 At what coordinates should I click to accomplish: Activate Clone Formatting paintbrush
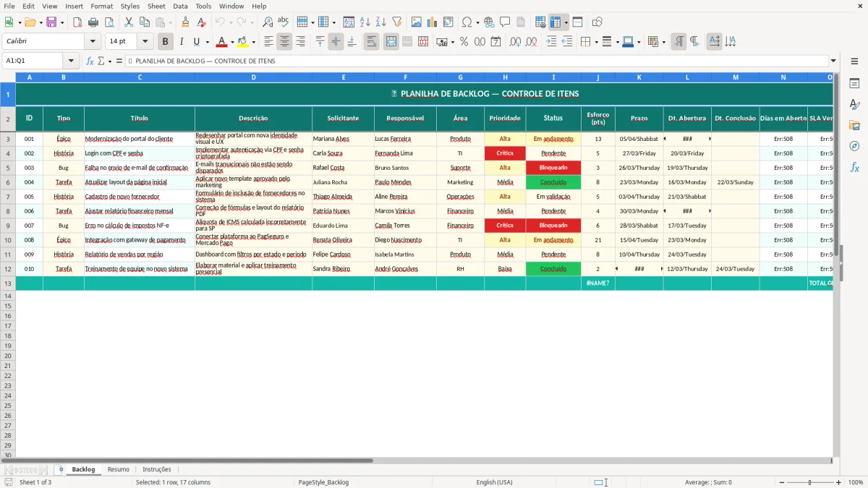[x=185, y=22]
